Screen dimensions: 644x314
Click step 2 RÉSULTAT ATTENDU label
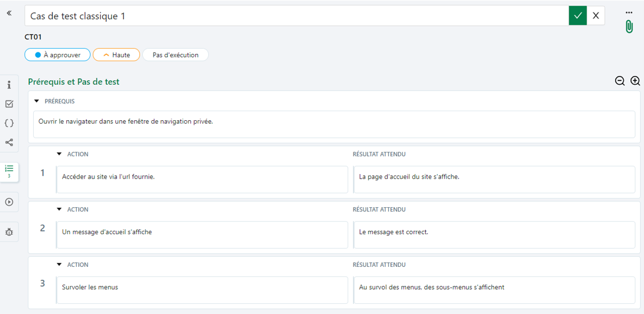coord(379,210)
